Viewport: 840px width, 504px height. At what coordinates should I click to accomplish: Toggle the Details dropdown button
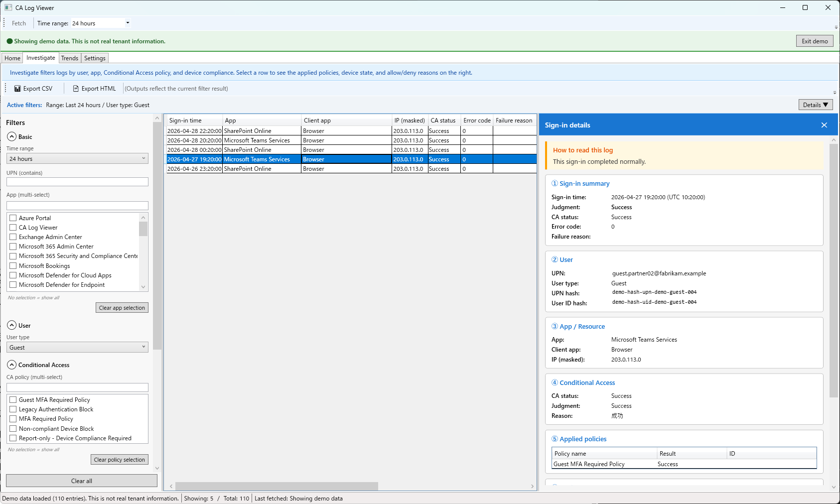click(x=815, y=105)
